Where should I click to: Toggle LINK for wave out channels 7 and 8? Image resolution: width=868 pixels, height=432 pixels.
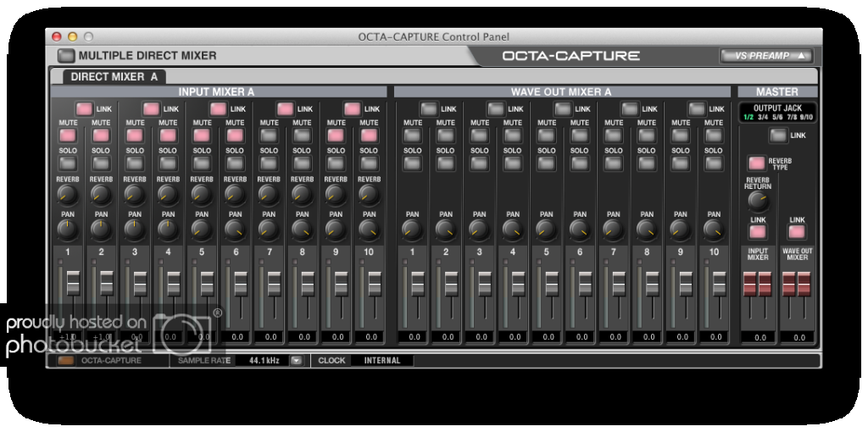pyautogui.click(x=630, y=109)
